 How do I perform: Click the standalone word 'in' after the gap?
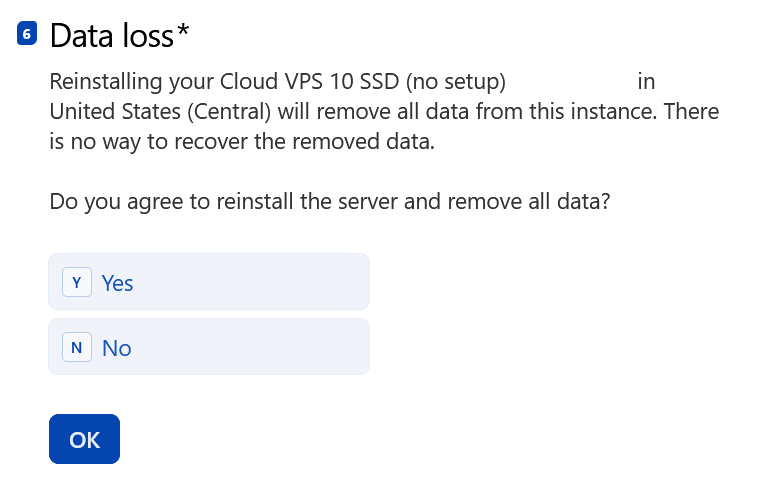point(646,82)
